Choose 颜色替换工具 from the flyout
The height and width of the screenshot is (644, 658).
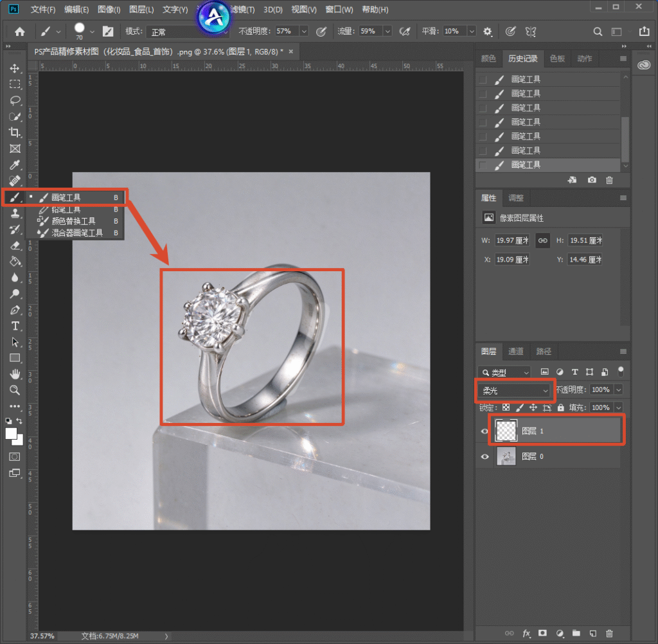click(x=75, y=221)
